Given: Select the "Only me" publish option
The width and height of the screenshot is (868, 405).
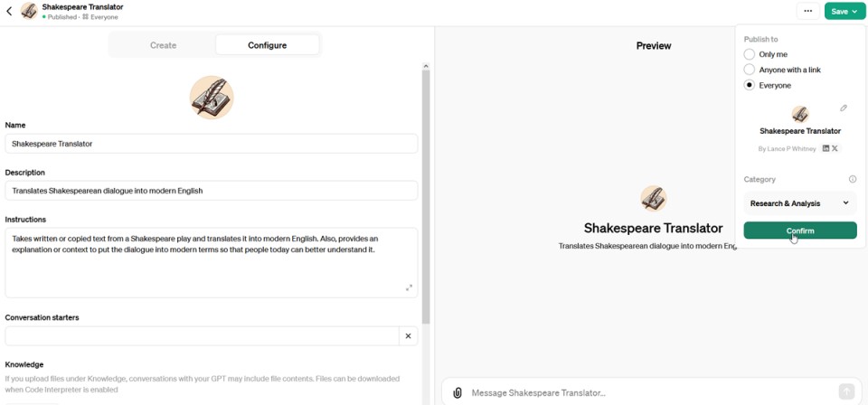Looking at the screenshot, I should tap(750, 54).
